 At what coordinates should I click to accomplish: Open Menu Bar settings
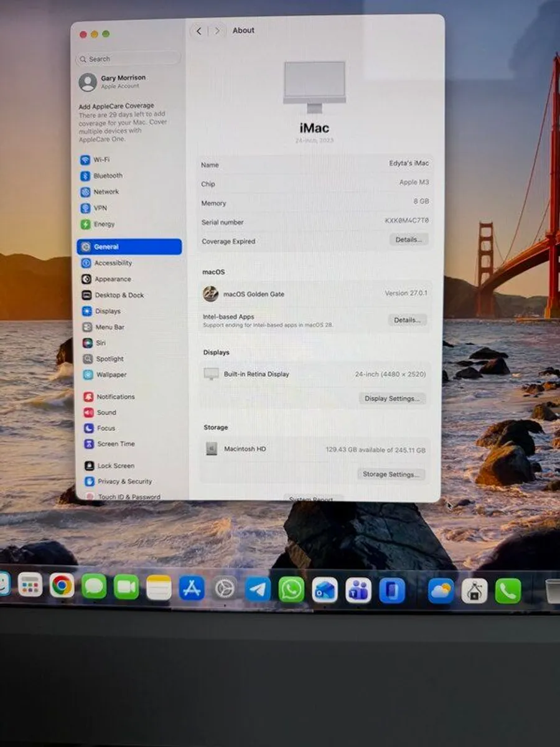click(x=103, y=327)
